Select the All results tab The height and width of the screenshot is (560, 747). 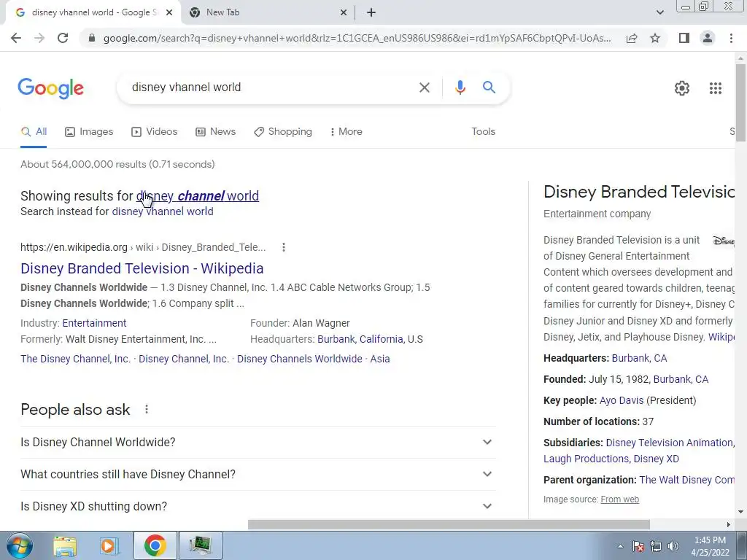[34, 132]
